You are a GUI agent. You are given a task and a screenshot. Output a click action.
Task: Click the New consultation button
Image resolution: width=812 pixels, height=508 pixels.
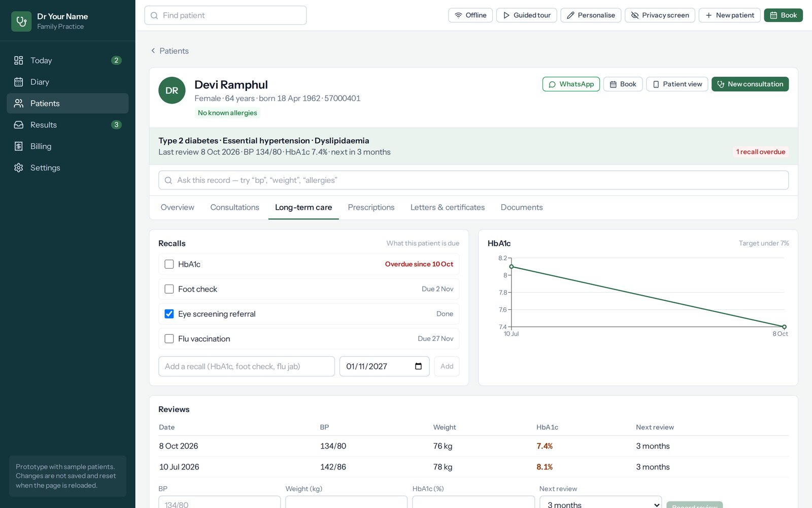click(x=750, y=84)
